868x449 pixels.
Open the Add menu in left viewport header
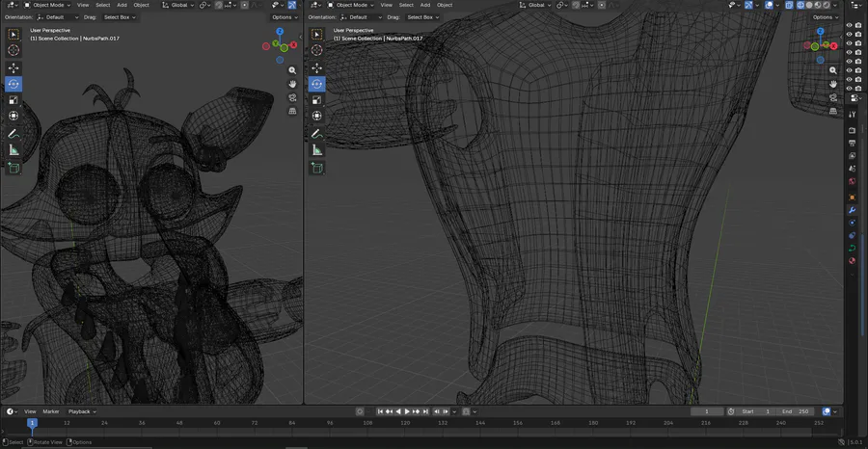coord(122,5)
